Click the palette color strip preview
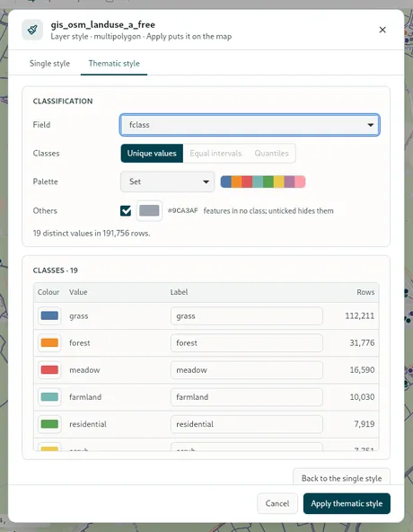This screenshot has width=413, height=532. point(263,182)
